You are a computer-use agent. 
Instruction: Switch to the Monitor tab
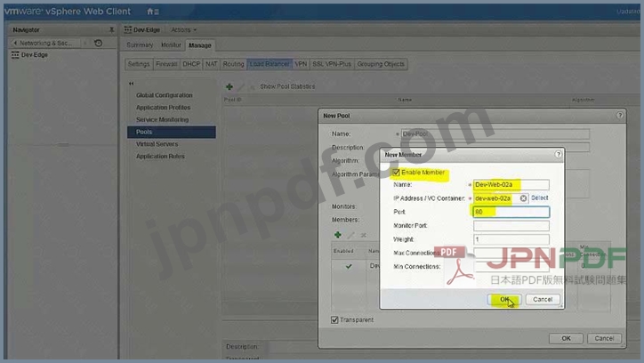171,44
